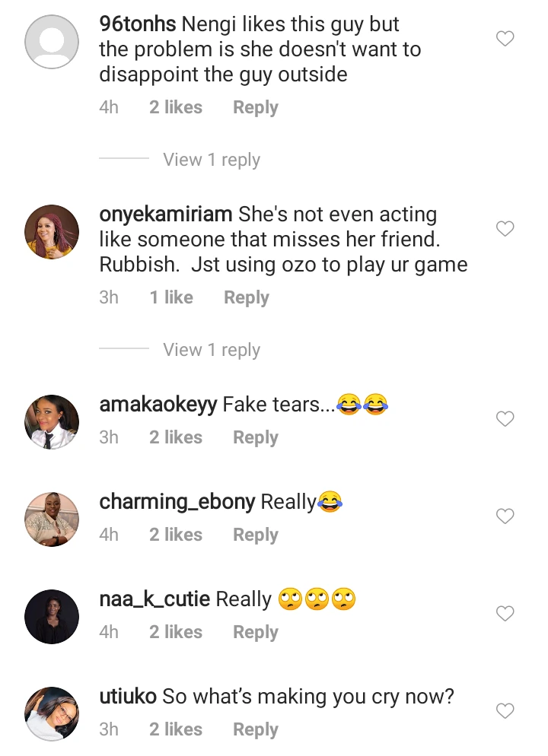Reply to utiuko's comment

(x=256, y=729)
